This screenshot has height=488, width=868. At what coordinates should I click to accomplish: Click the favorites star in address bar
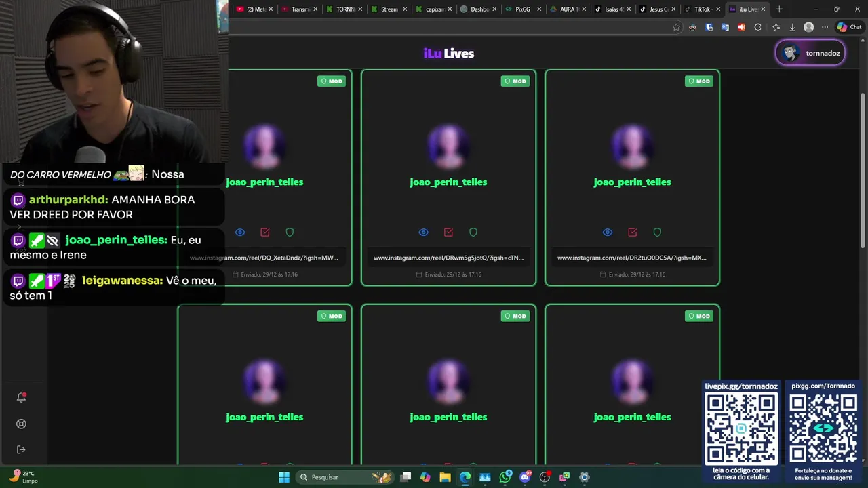tap(676, 27)
